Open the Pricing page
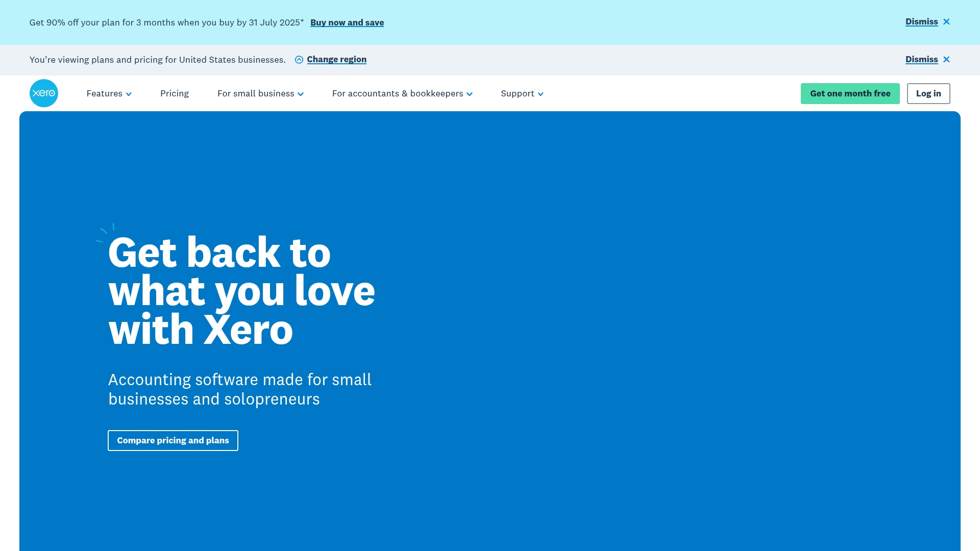This screenshot has height=551, width=980. coord(175,93)
